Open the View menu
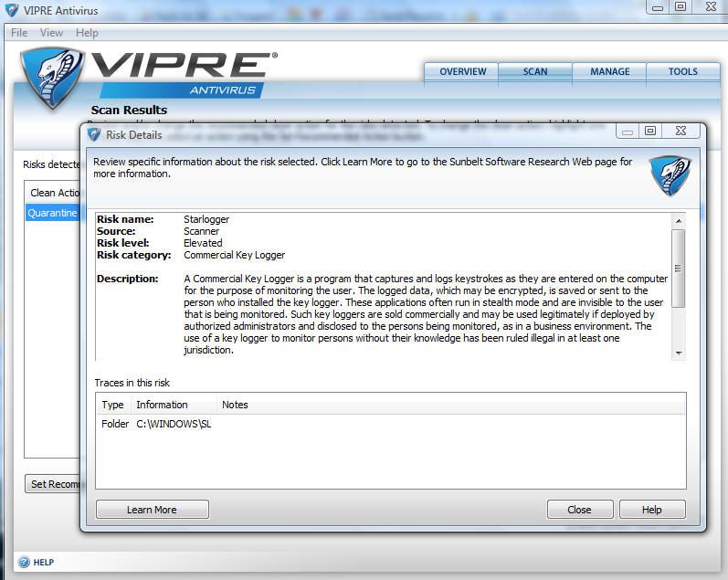The image size is (728, 580). point(51,33)
